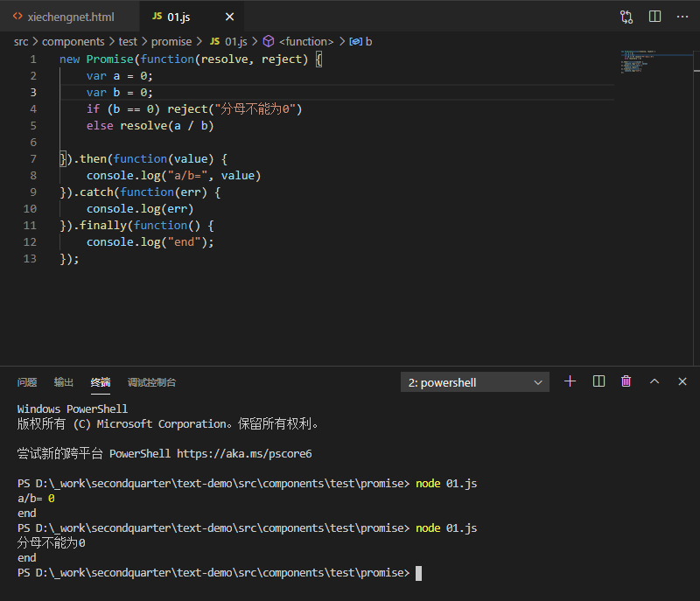700x601 pixels.
Task: Close the terminal panel
Action: 682,381
